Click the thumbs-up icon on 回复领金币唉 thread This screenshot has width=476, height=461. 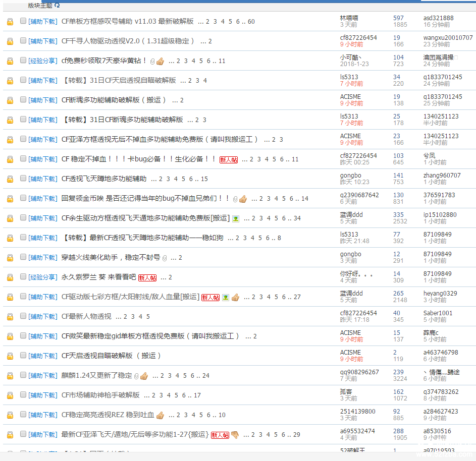point(243,199)
